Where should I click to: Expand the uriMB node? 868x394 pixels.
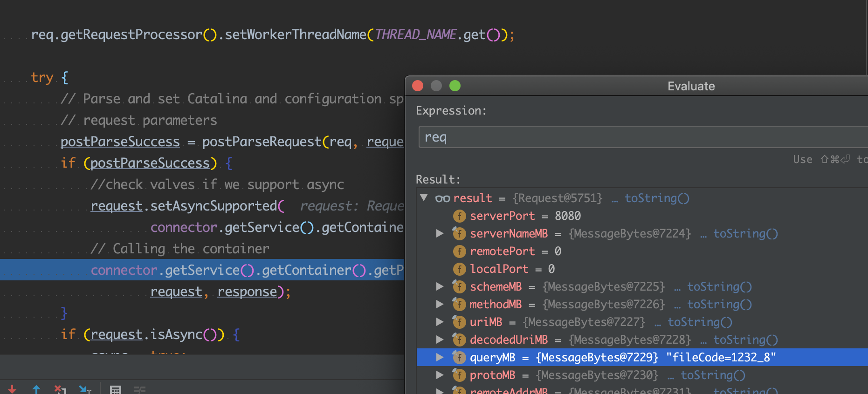pos(440,322)
